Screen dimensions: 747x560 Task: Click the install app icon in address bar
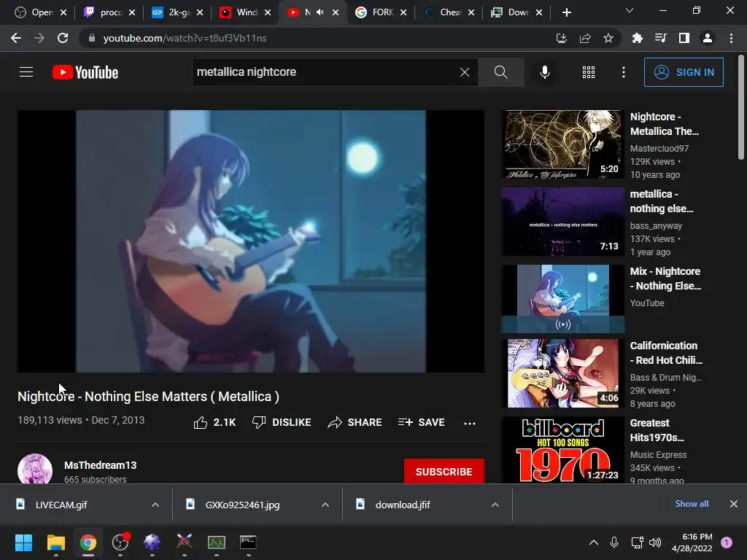[x=562, y=38]
